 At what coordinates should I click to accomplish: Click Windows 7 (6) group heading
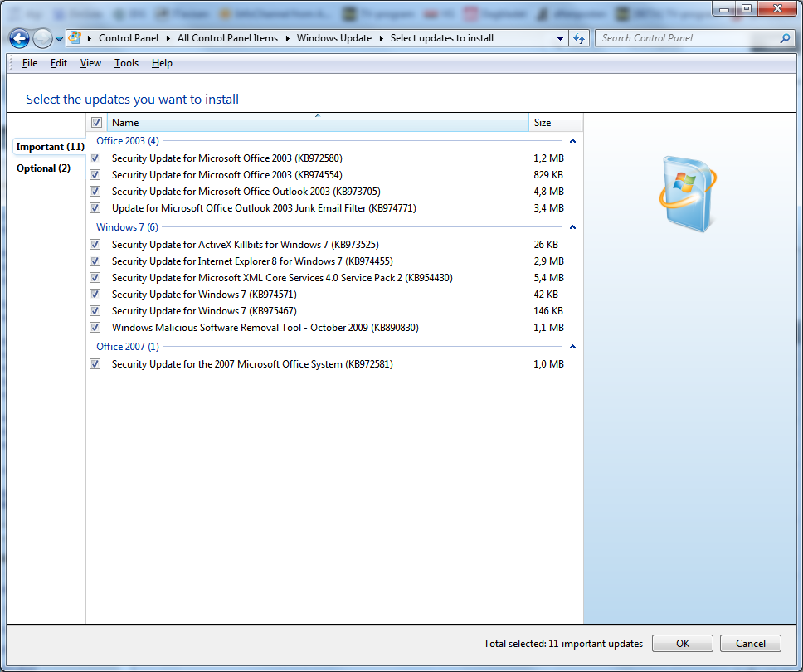[128, 226]
